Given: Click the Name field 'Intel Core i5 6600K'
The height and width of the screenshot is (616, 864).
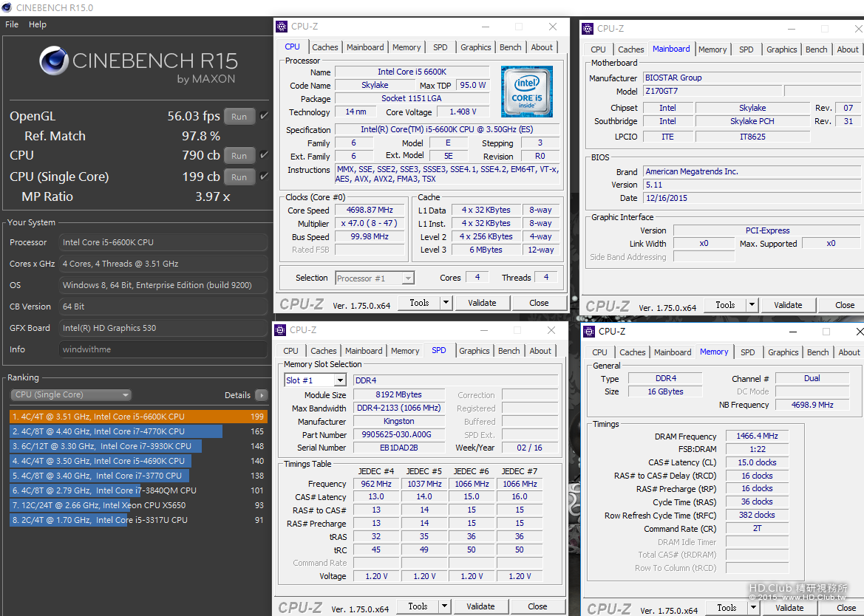Looking at the screenshot, I should (x=412, y=72).
